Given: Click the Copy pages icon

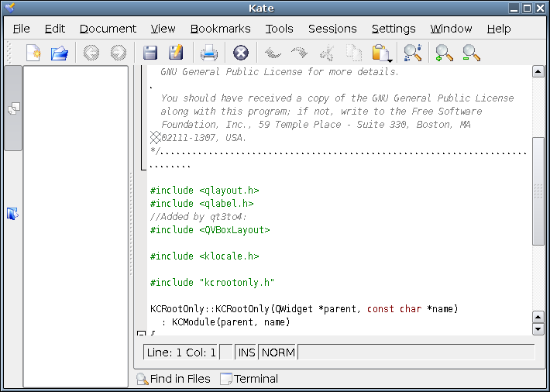Looking at the screenshot, I should pos(354,53).
